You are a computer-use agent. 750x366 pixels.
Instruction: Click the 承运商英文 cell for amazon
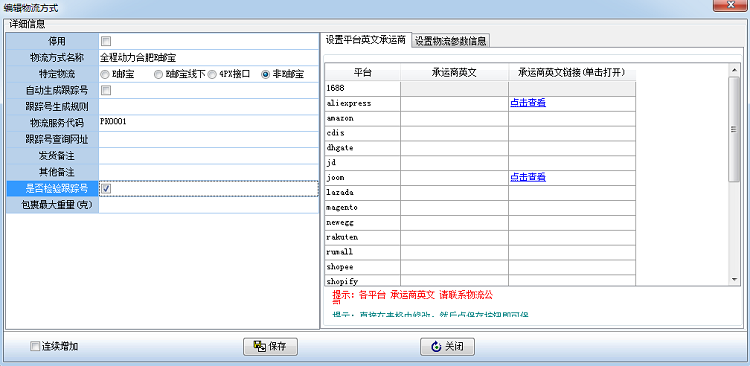(x=454, y=118)
